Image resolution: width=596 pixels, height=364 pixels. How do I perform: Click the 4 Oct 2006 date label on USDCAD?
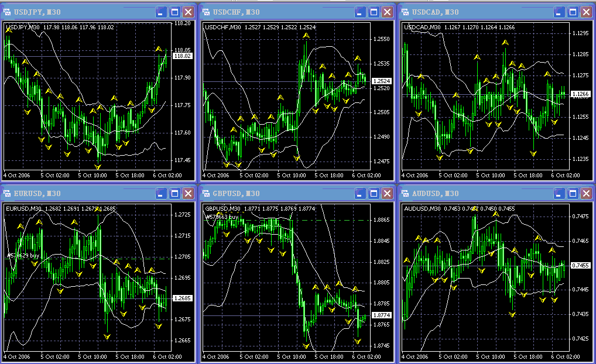coord(415,176)
